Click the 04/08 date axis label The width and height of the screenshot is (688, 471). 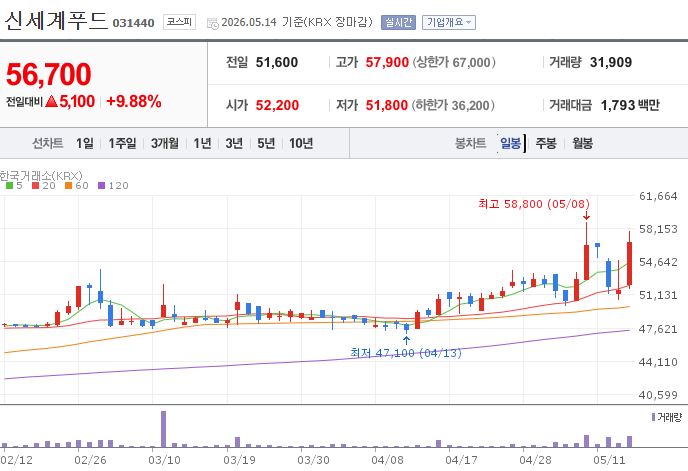point(387,460)
